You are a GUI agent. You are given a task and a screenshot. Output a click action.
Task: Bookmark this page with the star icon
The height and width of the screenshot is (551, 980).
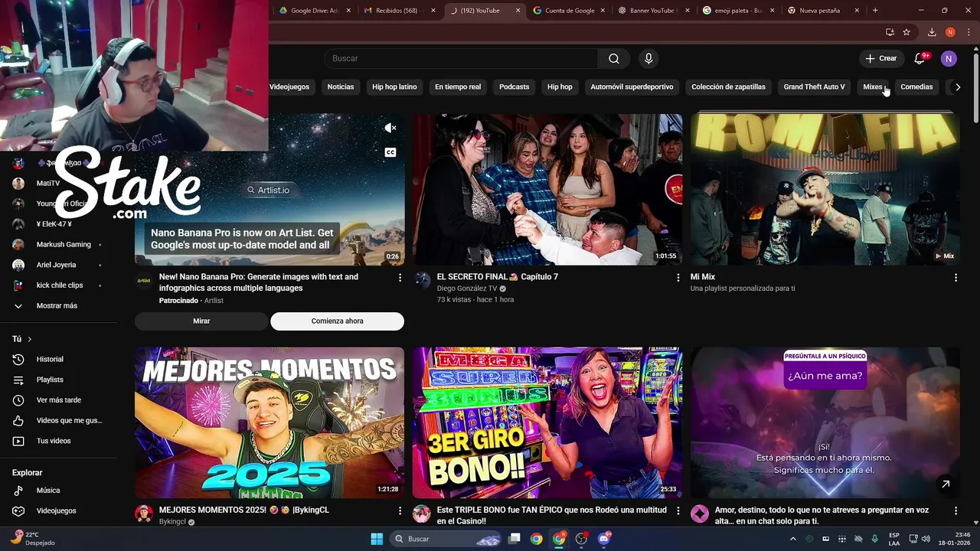(x=906, y=32)
